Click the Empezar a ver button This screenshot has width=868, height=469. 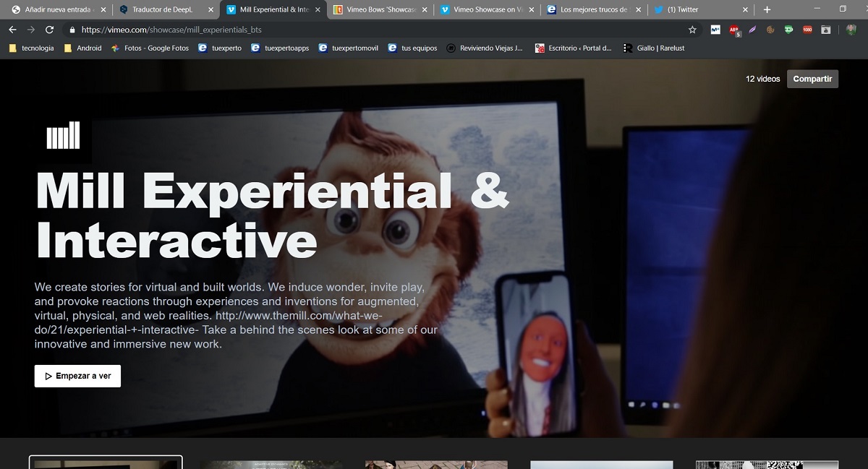[77, 376]
